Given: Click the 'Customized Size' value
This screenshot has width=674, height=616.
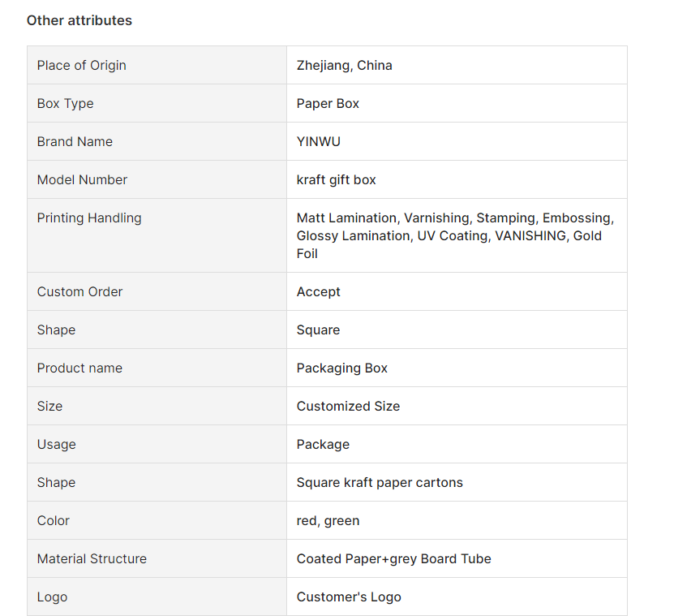Looking at the screenshot, I should 348,407.
